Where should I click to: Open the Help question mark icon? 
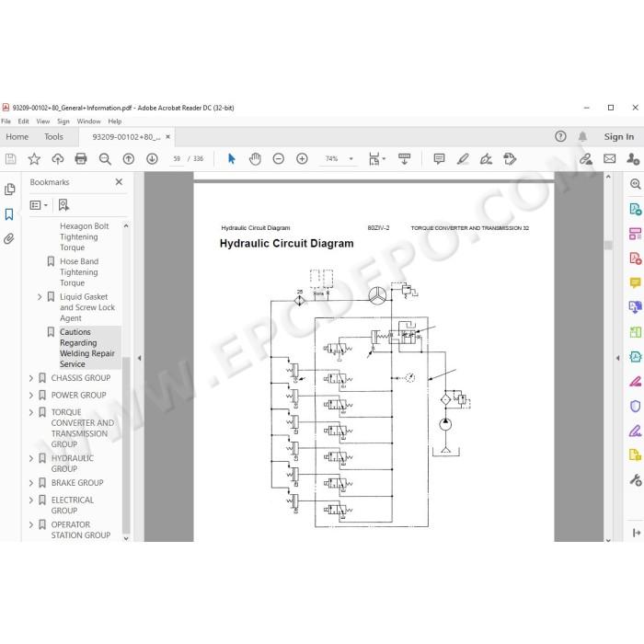560,136
